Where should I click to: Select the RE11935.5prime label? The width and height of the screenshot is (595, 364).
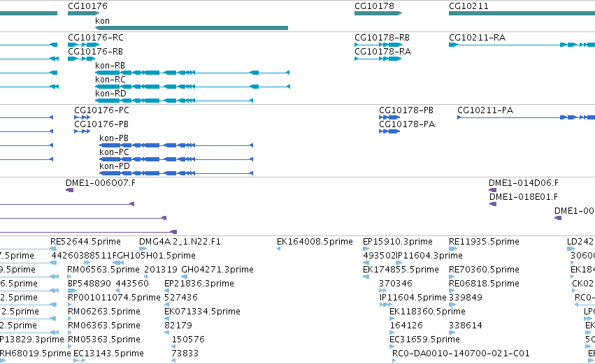pos(484,242)
